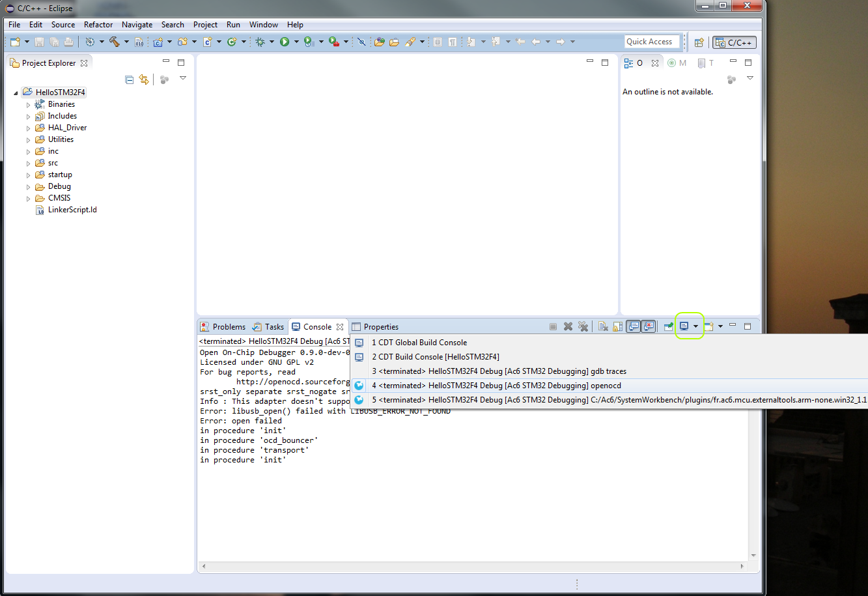Screen dimensions: 868x596
Task: Toggle Link with Editor in Project Explorer
Action: point(144,79)
